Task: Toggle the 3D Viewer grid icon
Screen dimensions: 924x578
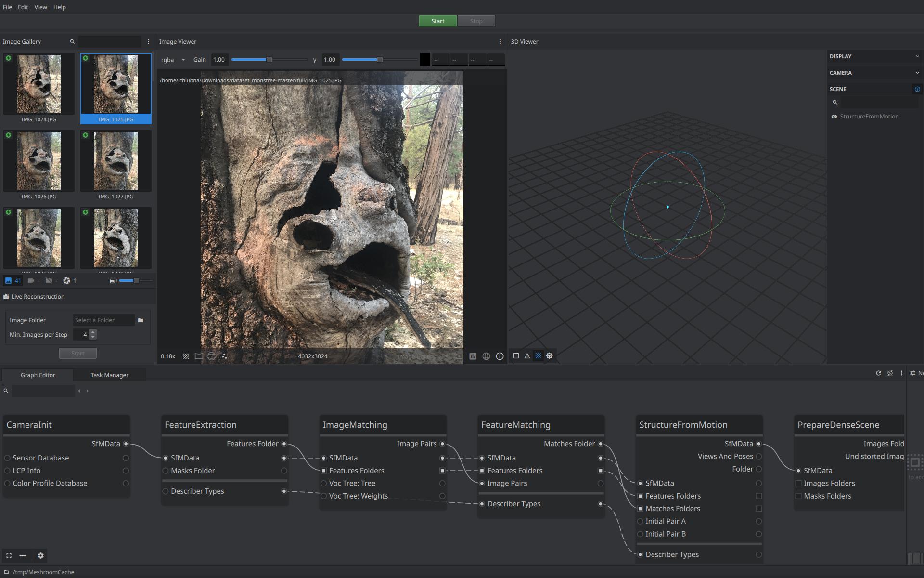Action: (x=538, y=356)
